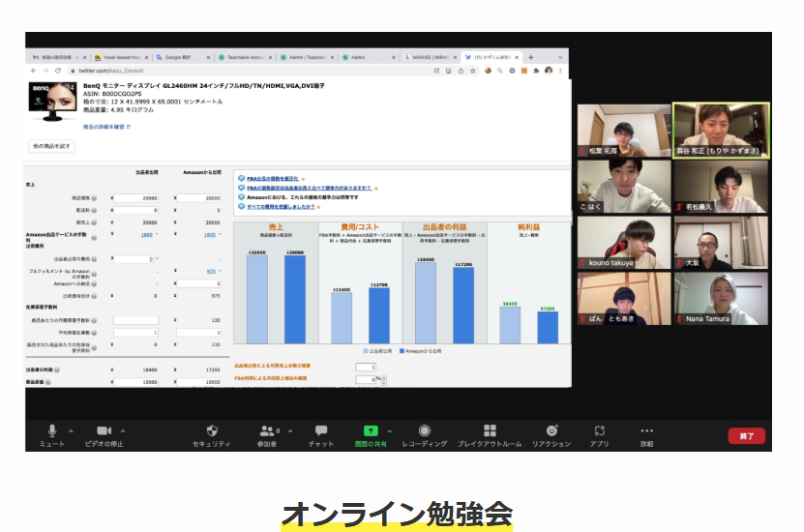The width and height of the screenshot is (804, 532).
Task: Open the "FBA出品の価格を適正化" link
Action: coord(280,178)
